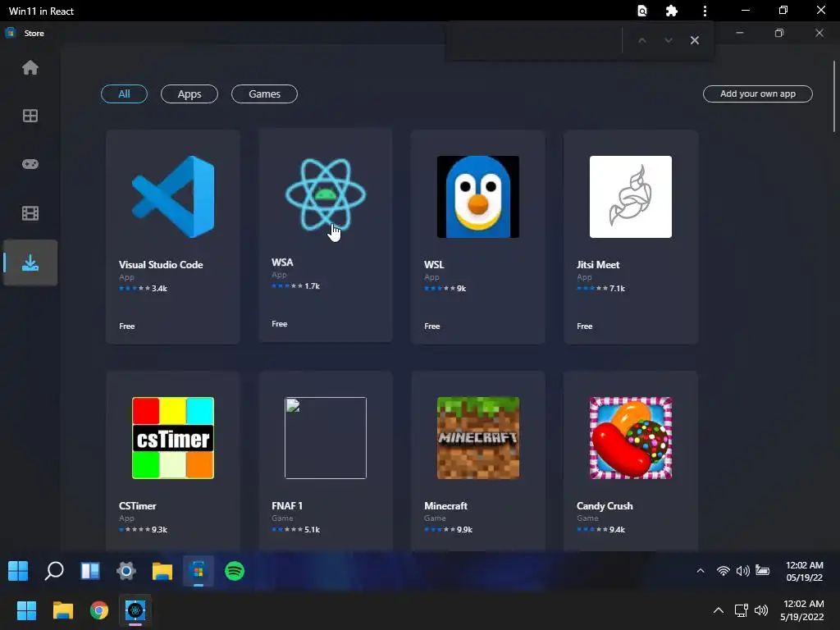Open Spotify on the inner taskbar
Viewport: 840px width, 630px height.
[235, 571]
